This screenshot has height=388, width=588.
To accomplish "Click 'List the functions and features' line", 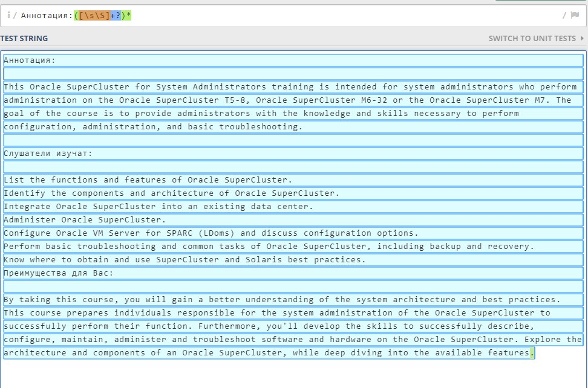I will [293, 179].
